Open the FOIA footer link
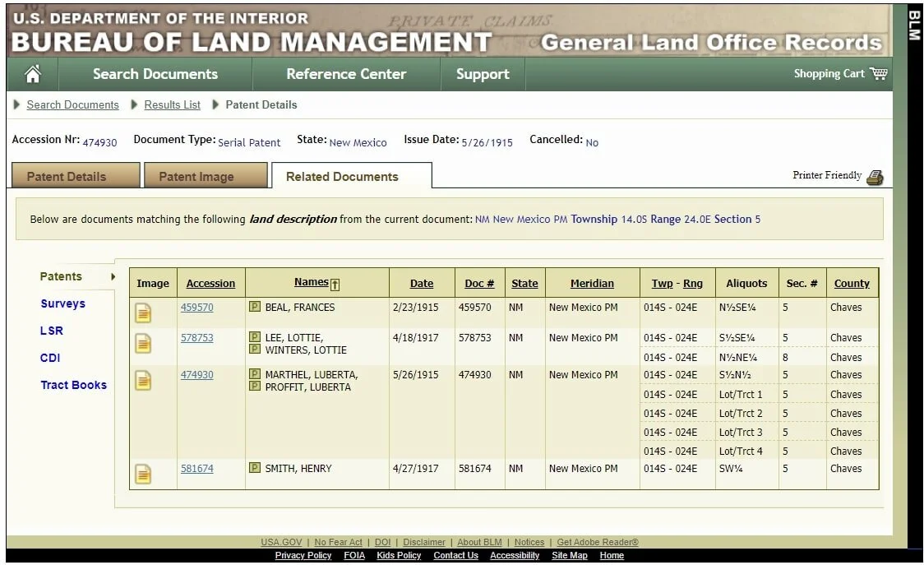 point(354,555)
